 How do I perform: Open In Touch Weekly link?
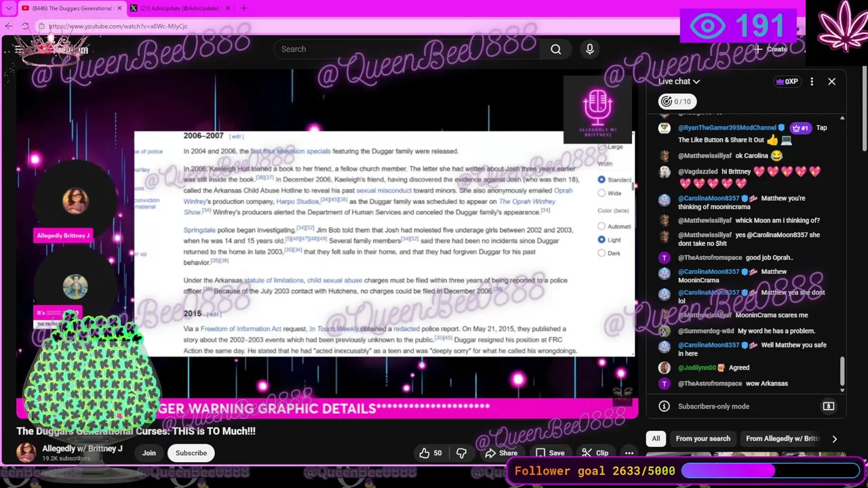pyautogui.click(x=334, y=329)
